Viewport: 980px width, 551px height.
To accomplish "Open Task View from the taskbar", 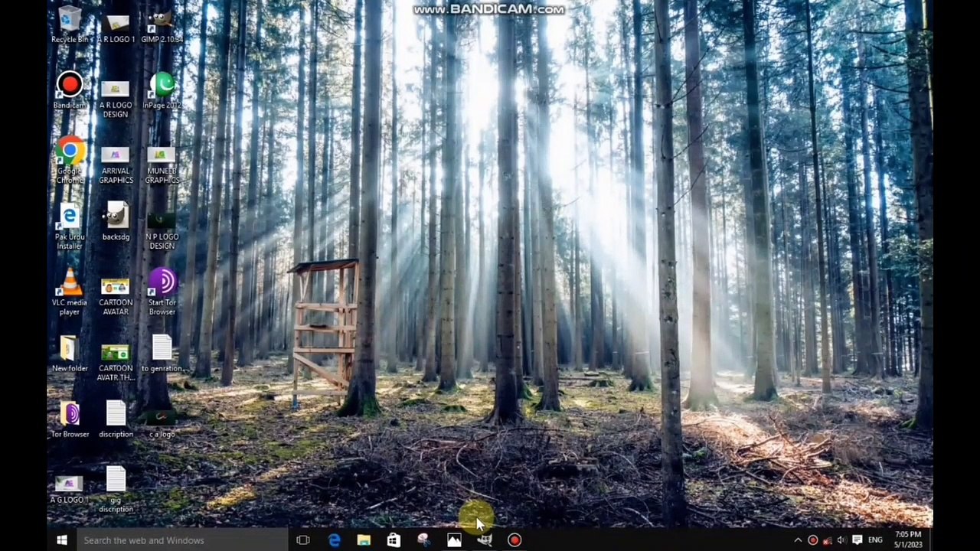I will pos(303,540).
